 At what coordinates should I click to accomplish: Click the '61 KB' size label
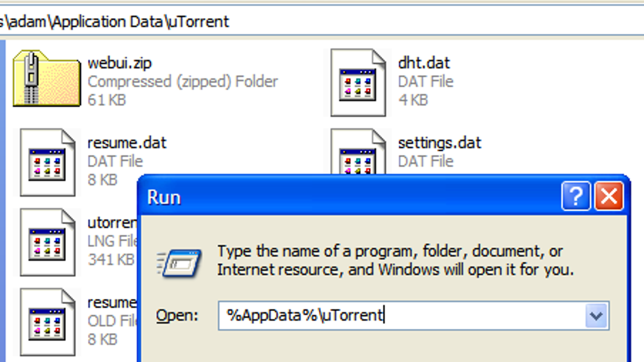pyautogui.click(x=106, y=100)
